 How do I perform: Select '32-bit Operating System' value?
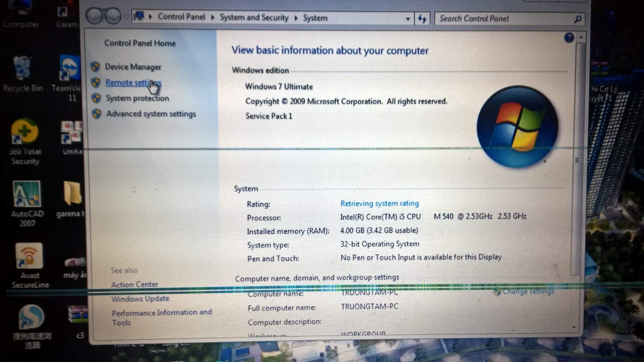coord(380,244)
